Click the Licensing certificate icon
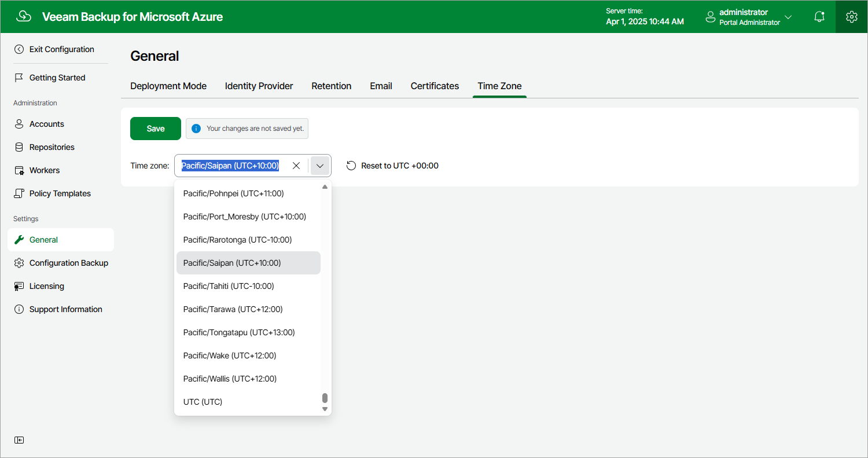This screenshot has width=868, height=458. (x=19, y=286)
